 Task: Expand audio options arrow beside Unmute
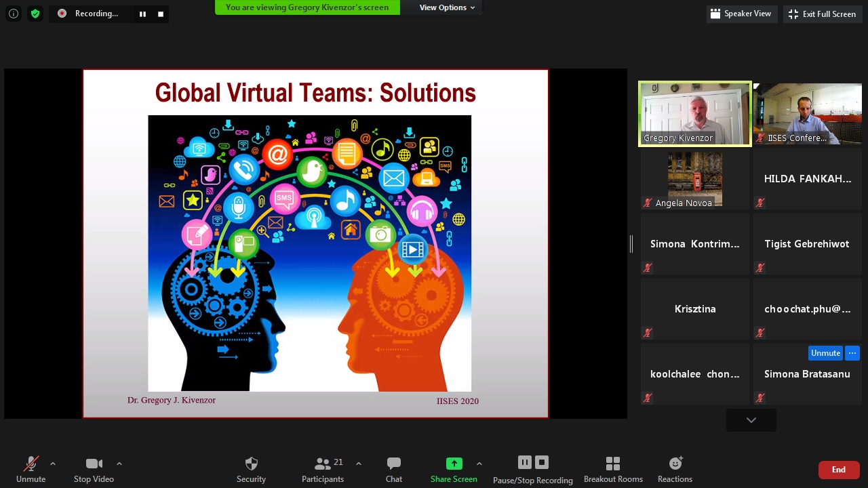tap(53, 464)
